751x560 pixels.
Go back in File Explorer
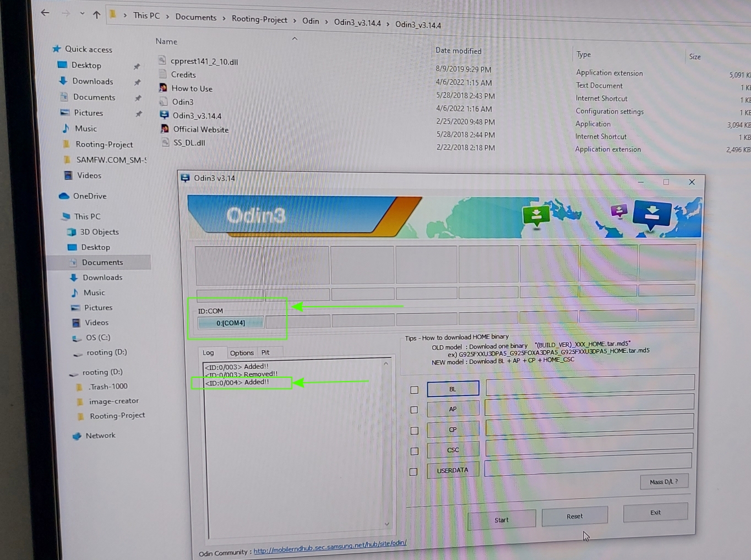45,12
